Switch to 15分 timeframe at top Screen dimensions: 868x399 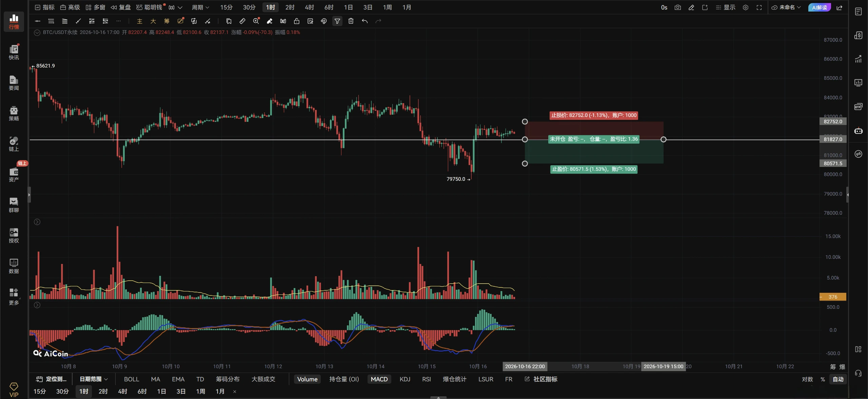pyautogui.click(x=226, y=7)
